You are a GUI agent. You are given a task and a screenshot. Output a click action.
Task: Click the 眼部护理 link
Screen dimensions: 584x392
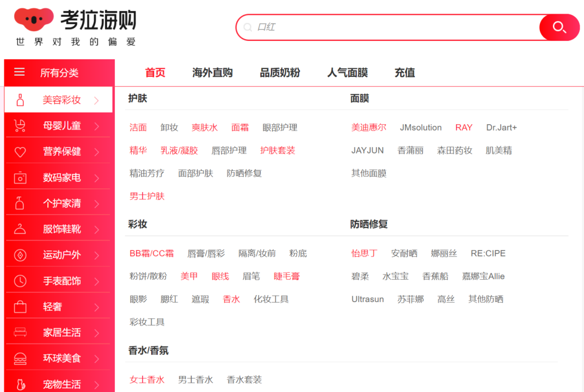(280, 127)
